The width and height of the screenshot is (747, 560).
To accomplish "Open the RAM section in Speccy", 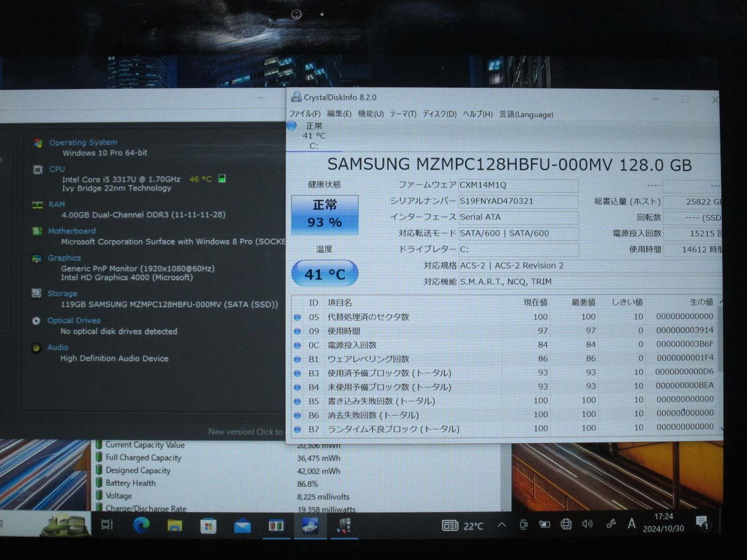I will (56, 204).
